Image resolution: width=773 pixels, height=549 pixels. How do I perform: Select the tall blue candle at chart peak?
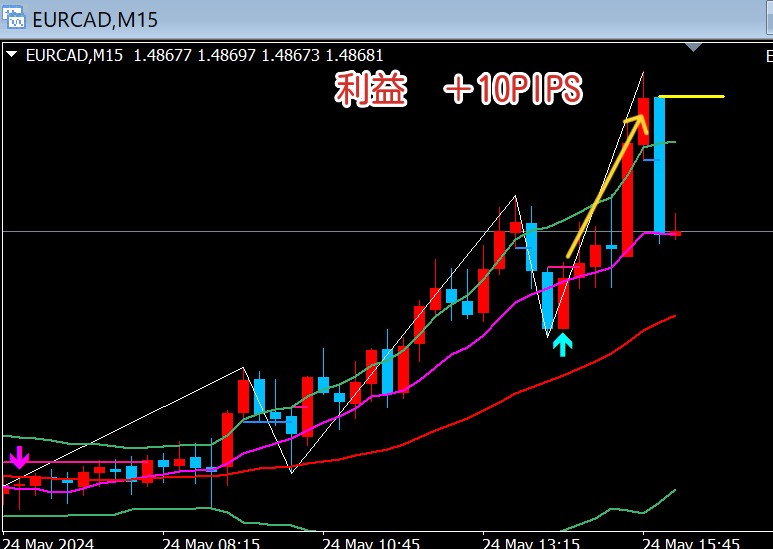660,165
